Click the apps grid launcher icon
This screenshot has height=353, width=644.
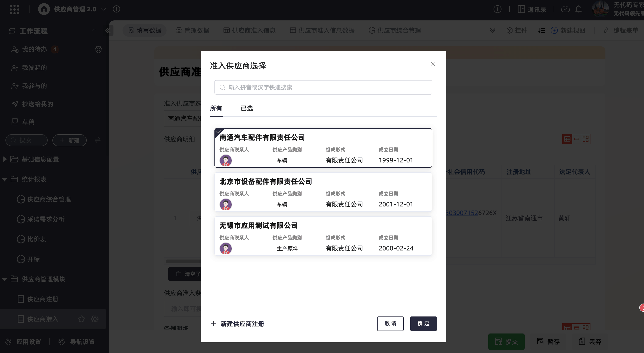14,9
